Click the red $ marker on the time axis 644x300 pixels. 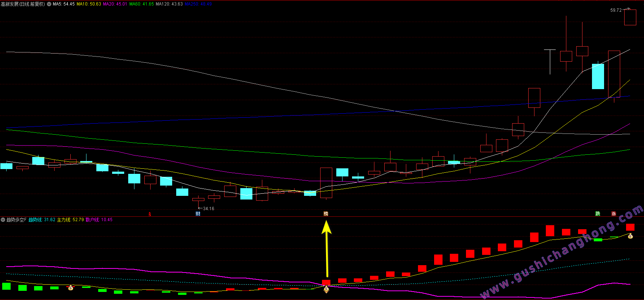point(149,214)
